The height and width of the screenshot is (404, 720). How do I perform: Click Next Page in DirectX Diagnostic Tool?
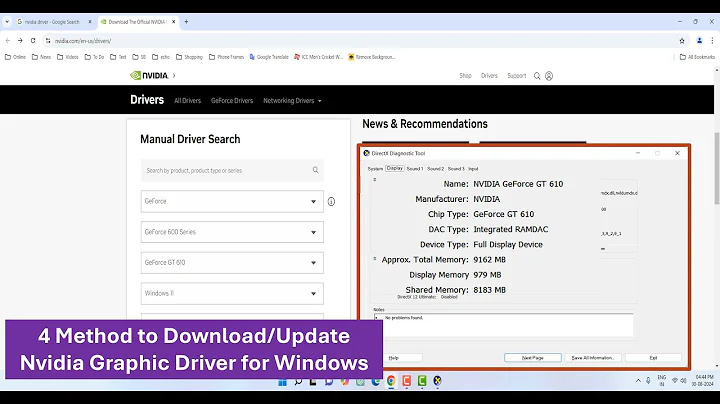[533, 358]
